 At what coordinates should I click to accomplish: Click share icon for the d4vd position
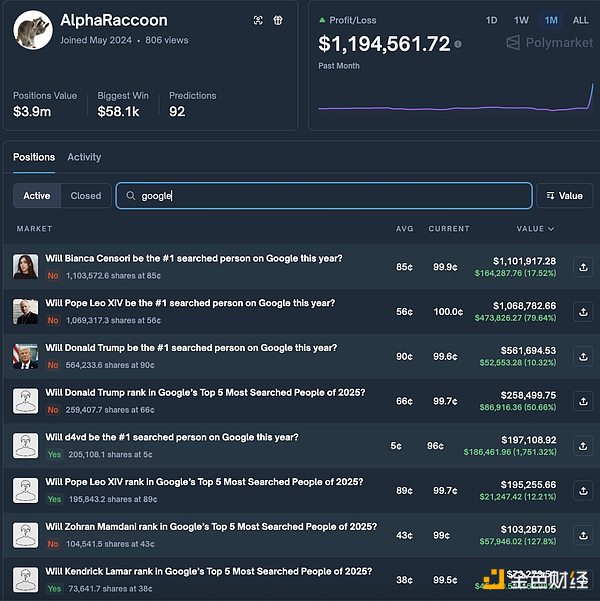(x=582, y=446)
